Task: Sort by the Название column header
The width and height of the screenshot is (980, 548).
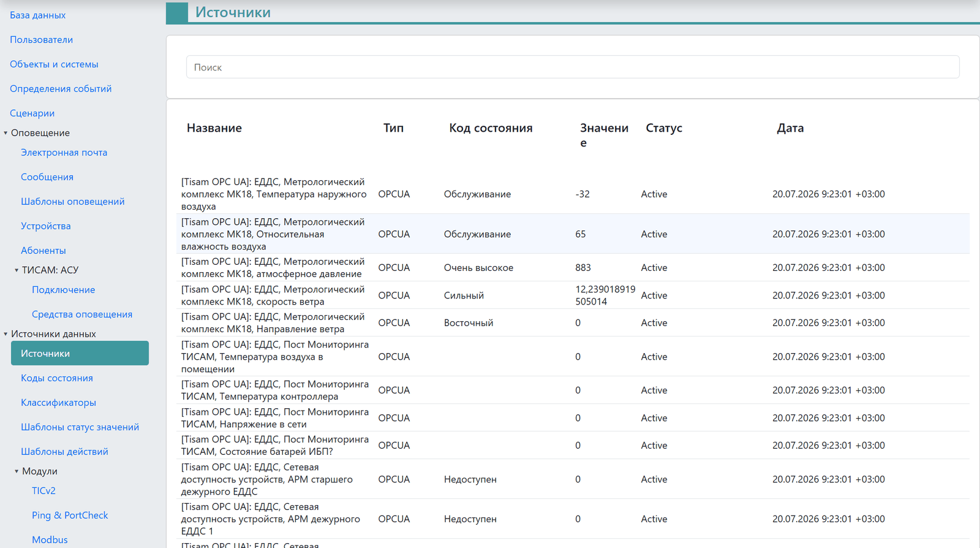Action: (x=214, y=127)
